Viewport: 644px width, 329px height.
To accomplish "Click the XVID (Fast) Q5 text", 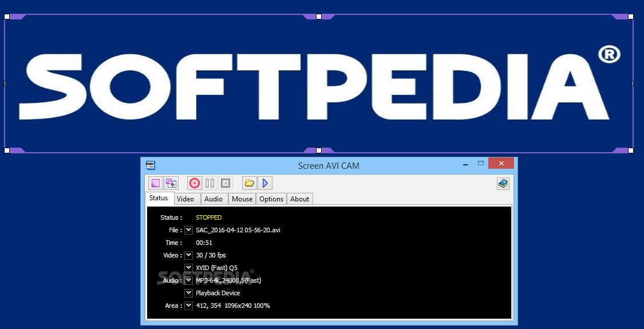I will 216,268.
